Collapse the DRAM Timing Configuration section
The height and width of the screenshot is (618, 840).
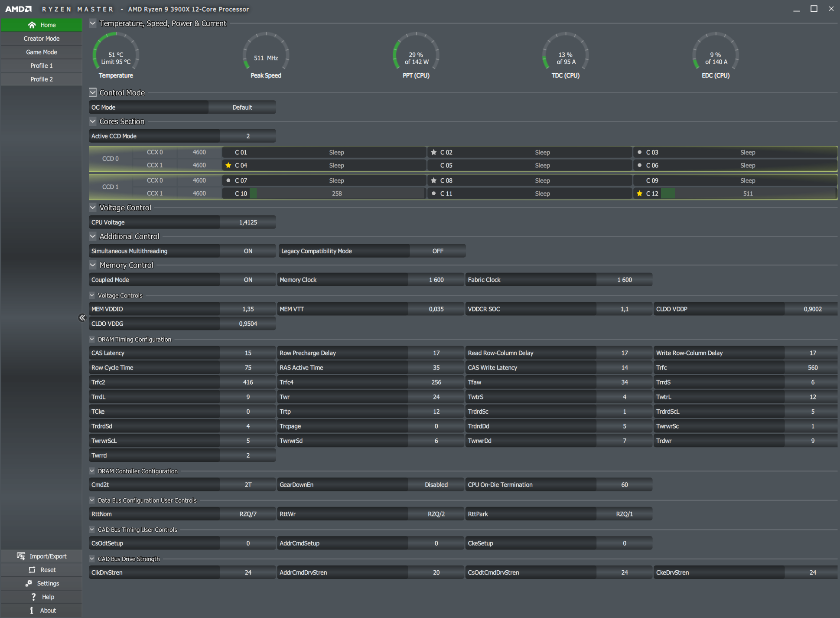tap(92, 339)
